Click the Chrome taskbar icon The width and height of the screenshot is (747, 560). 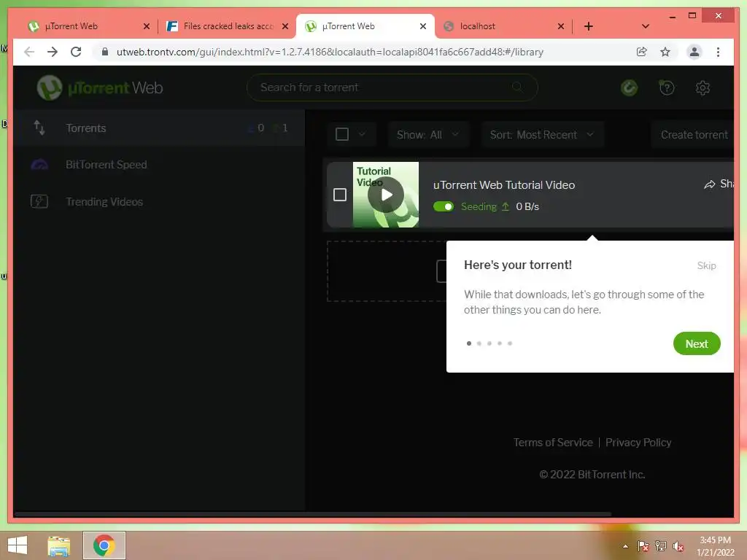(104, 545)
